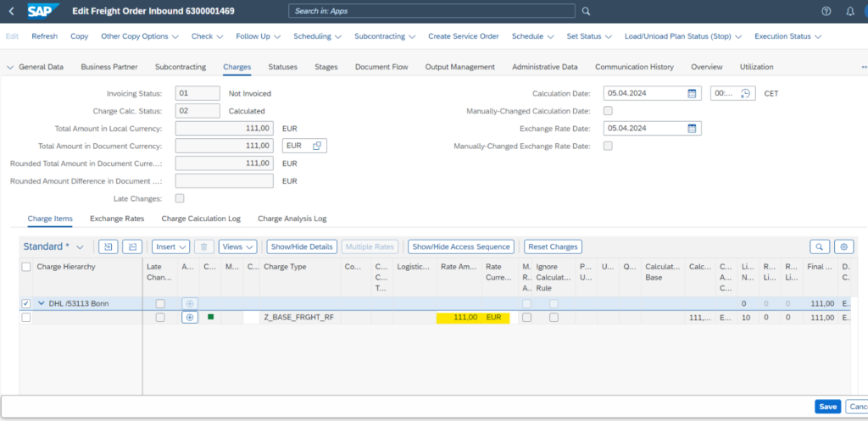Open the calendar picker for Exchange Rate Date
Viewport: 868px width, 421px height.
(692, 128)
